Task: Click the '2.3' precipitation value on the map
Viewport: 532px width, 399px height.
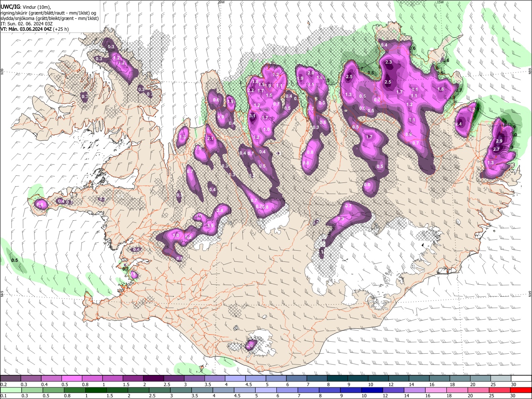Action: [389, 62]
